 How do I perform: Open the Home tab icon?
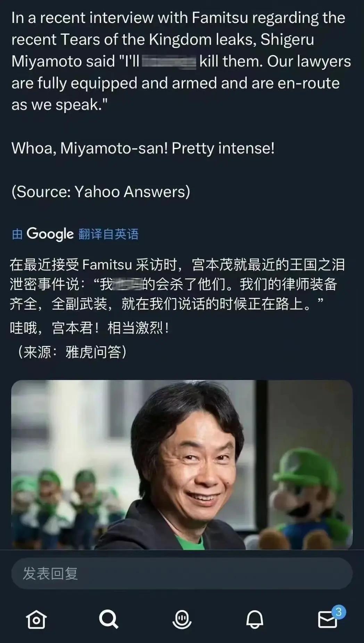tap(36, 619)
